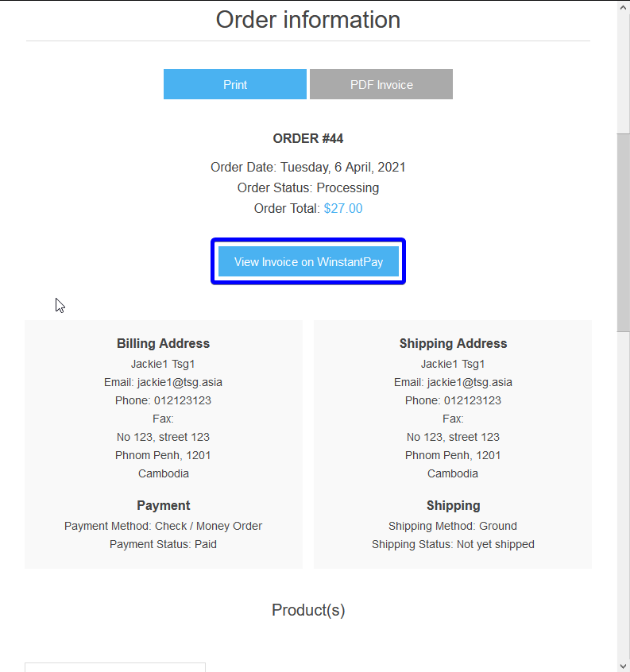Click the Product(s) heading
The height and width of the screenshot is (672, 630).
point(308,610)
